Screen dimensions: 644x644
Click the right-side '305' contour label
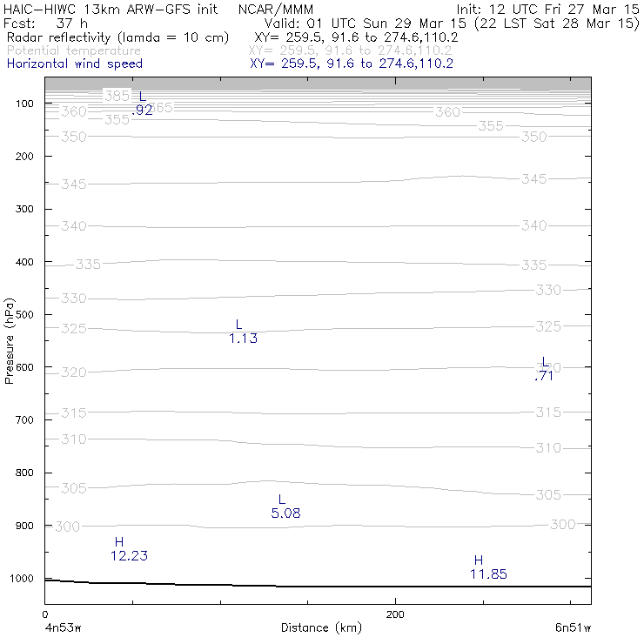(548, 494)
